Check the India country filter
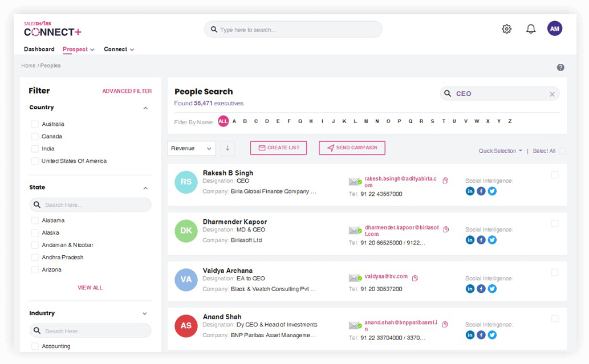Image resolution: width=589 pixels, height=364 pixels. coord(35,149)
